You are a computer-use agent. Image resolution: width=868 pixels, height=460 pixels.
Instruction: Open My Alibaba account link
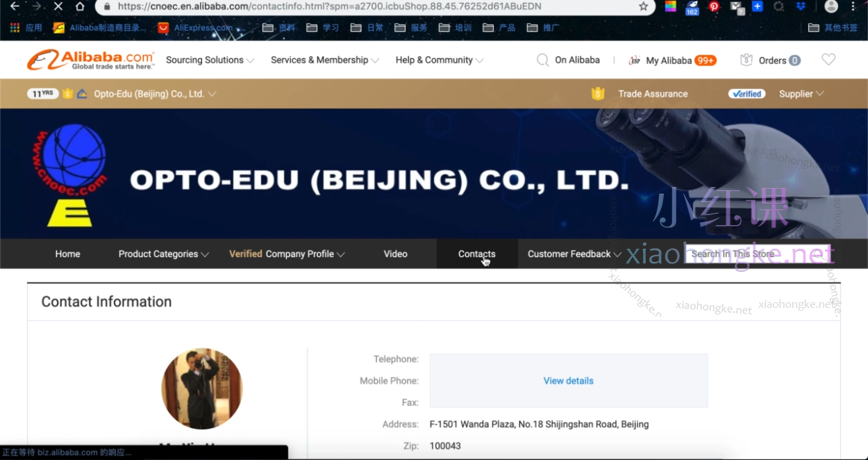(x=668, y=60)
